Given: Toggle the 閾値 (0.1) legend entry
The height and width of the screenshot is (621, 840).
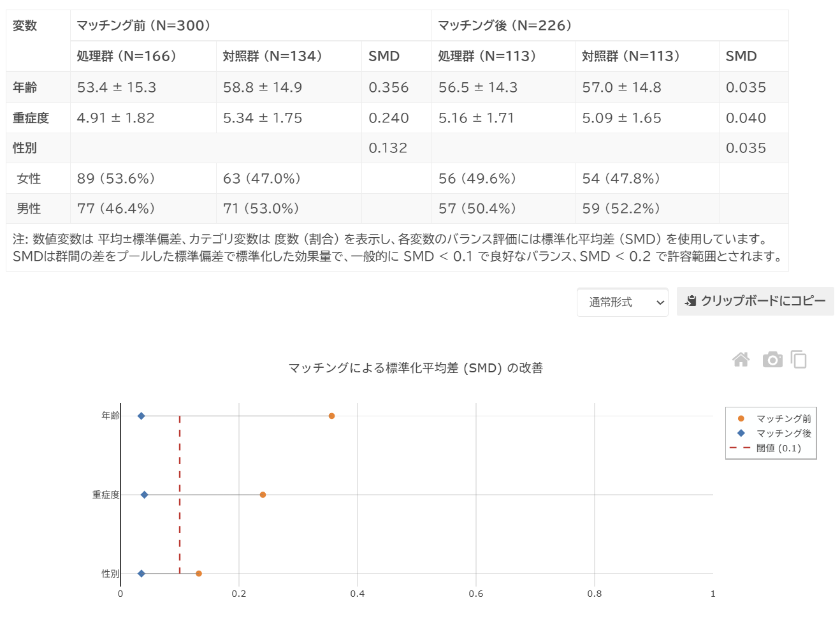Looking at the screenshot, I should tap(778, 448).
